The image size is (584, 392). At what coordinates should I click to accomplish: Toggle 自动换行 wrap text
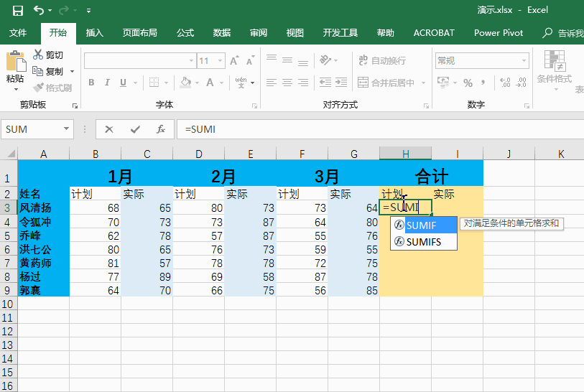pos(382,60)
